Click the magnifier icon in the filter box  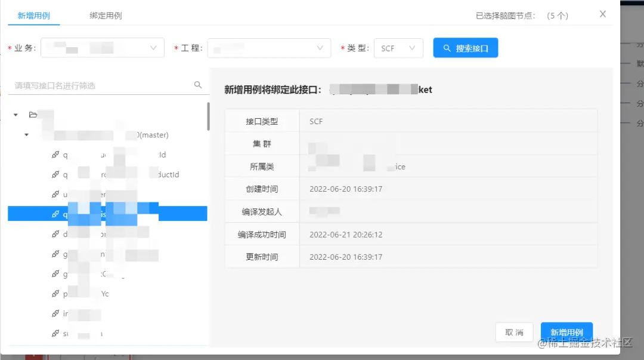197,85
